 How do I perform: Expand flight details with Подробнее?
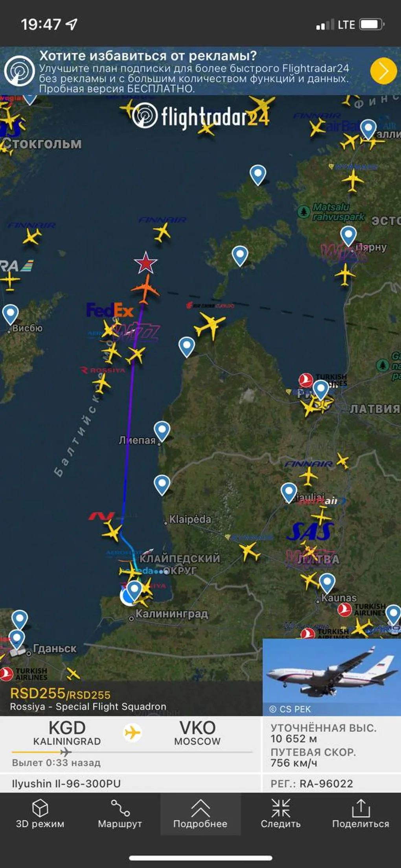200,813
